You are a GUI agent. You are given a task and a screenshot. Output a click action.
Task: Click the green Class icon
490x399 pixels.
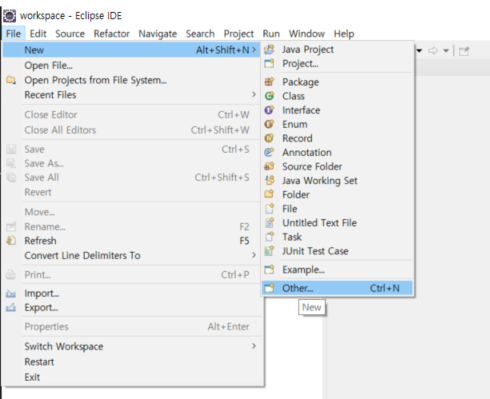pyautogui.click(x=269, y=96)
